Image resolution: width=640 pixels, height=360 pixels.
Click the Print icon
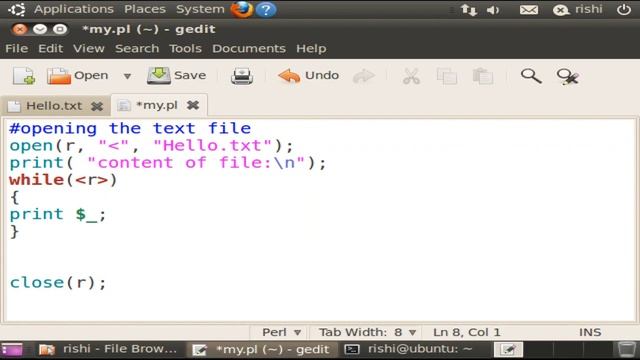[x=242, y=76]
